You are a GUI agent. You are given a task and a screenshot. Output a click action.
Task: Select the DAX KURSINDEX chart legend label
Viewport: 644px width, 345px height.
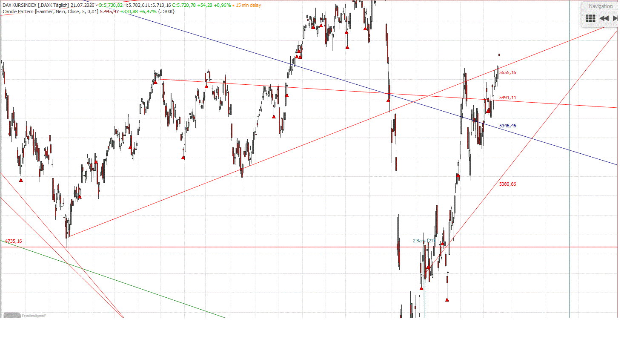pos(36,5)
